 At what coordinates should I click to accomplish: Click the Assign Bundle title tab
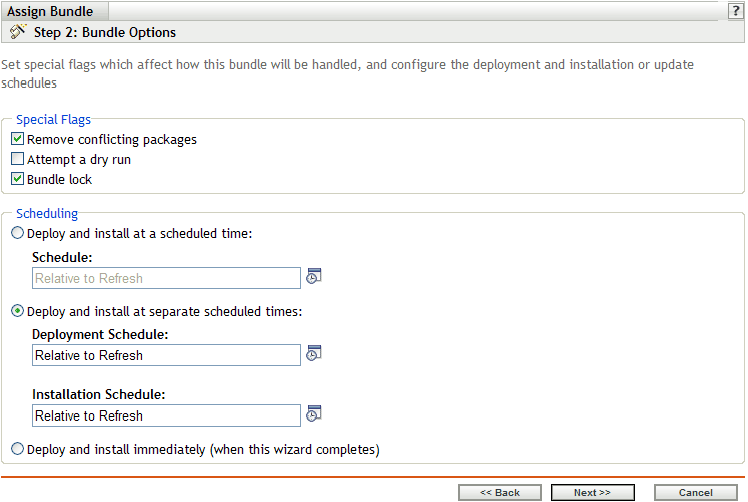51,11
